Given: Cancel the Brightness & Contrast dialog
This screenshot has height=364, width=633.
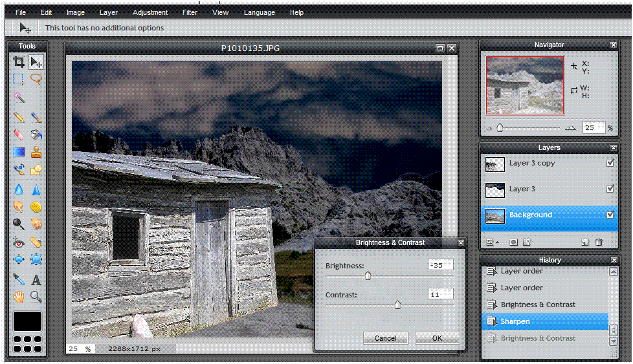Looking at the screenshot, I should point(385,338).
